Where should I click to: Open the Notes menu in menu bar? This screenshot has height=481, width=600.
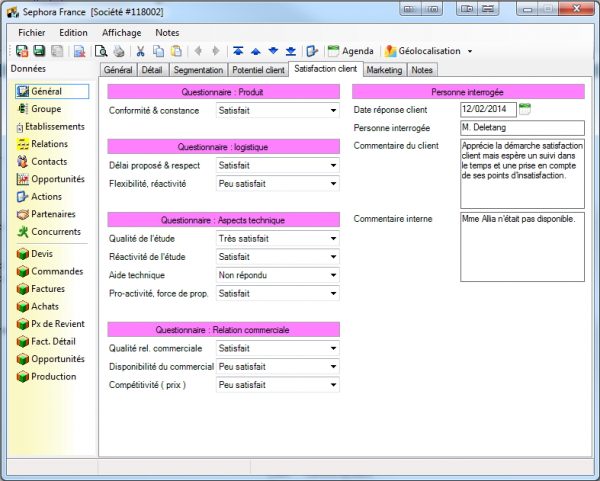click(x=167, y=33)
